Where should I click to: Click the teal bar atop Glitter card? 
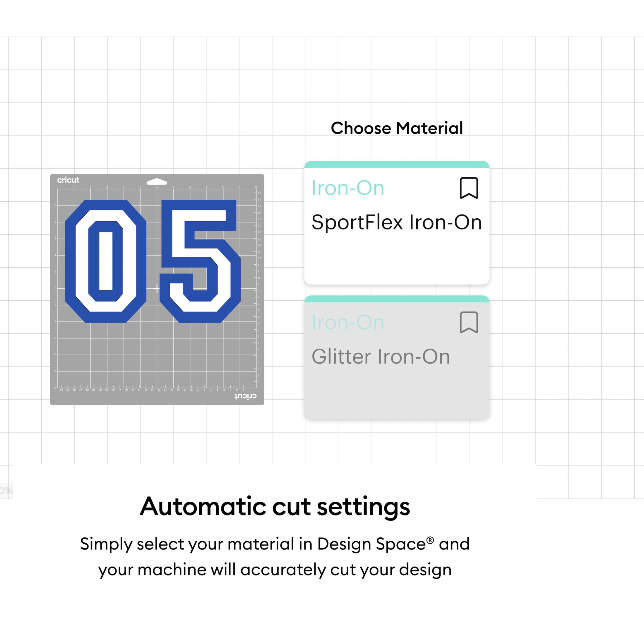[x=397, y=299]
